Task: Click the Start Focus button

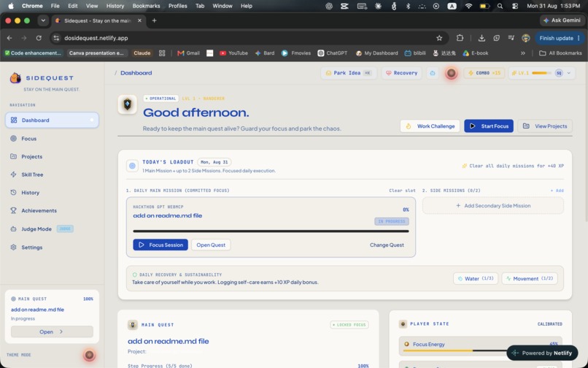Action: pos(489,126)
